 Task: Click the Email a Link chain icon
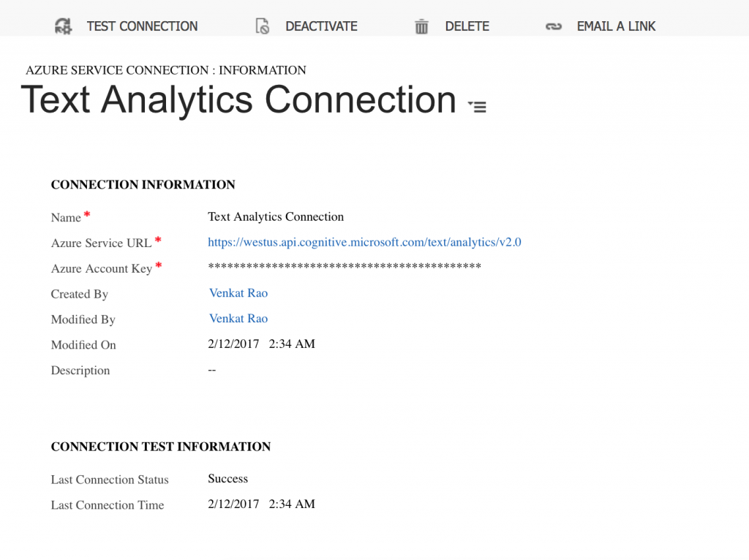tap(554, 26)
